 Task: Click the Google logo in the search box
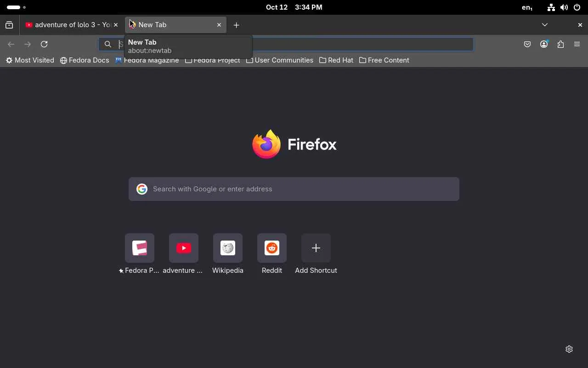(142, 189)
